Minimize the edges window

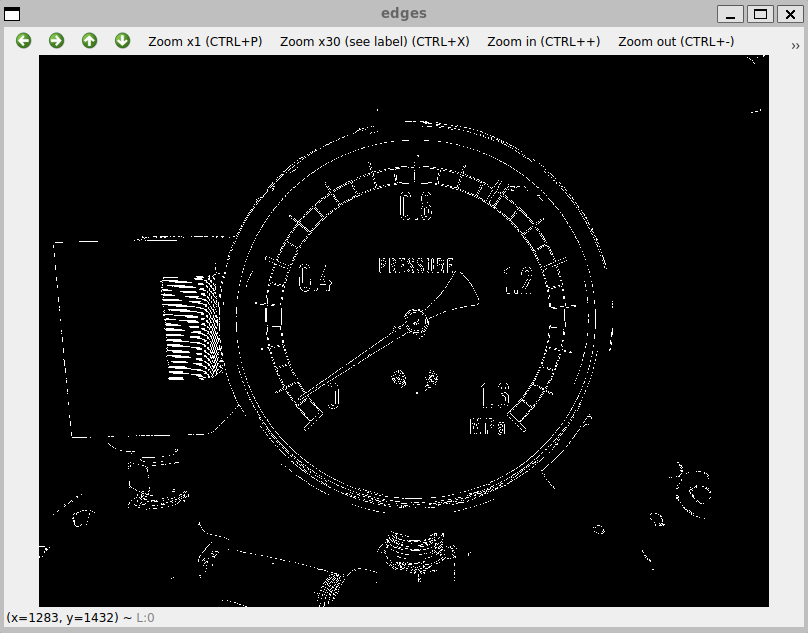(x=731, y=13)
